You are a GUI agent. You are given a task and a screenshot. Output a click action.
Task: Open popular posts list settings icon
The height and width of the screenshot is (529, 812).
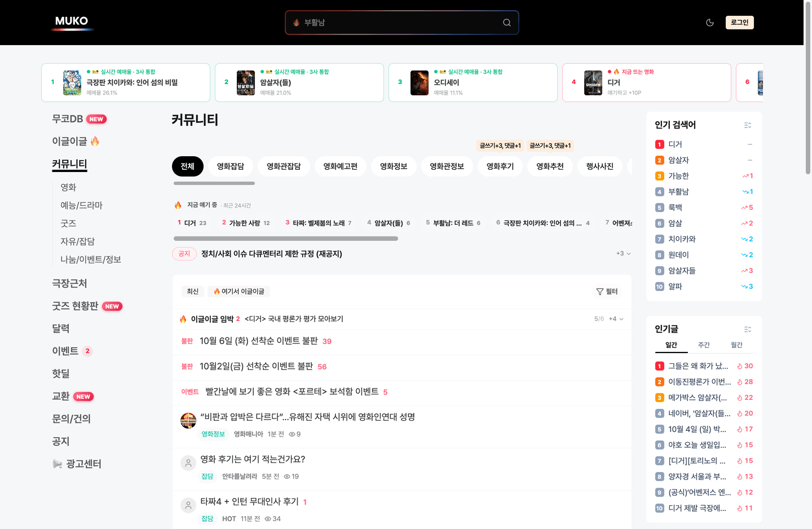tap(748, 329)
